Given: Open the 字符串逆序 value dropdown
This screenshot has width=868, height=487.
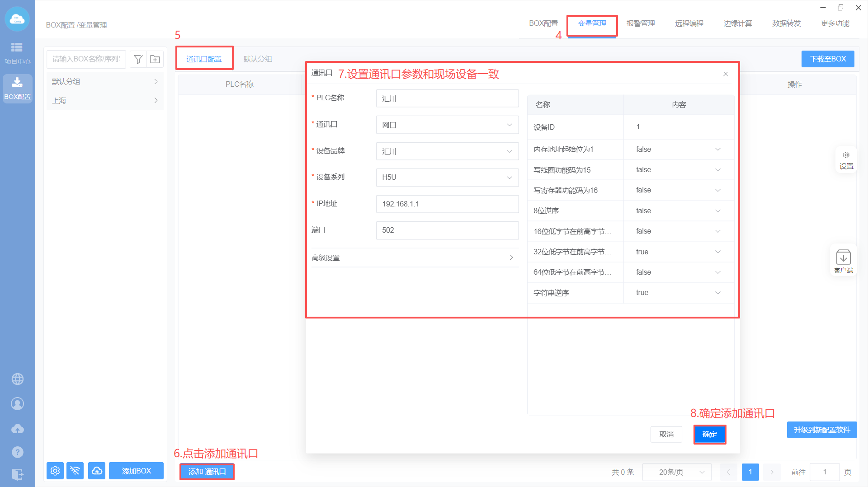Looking at the screenshot, I should pos(678,293).
